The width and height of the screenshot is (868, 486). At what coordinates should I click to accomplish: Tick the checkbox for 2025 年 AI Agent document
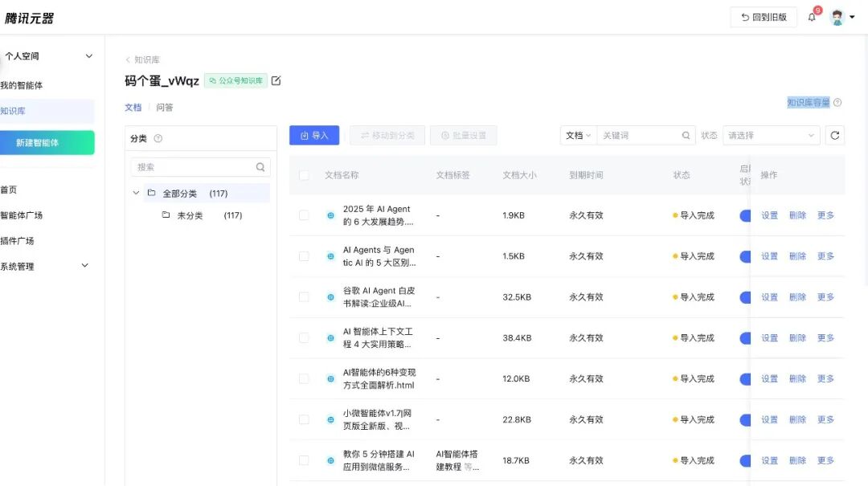(304, 215)
